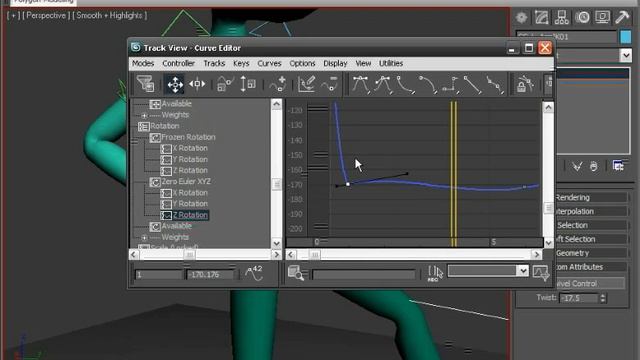Click the viewport Perspective label
Viewport: 640px width, 360px height.
pyautogui.click(x=46, y=16)
